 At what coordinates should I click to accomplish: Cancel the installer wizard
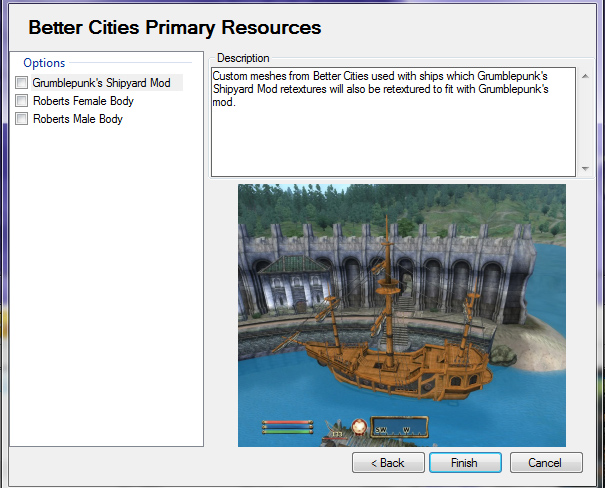(x=545, y=463)
